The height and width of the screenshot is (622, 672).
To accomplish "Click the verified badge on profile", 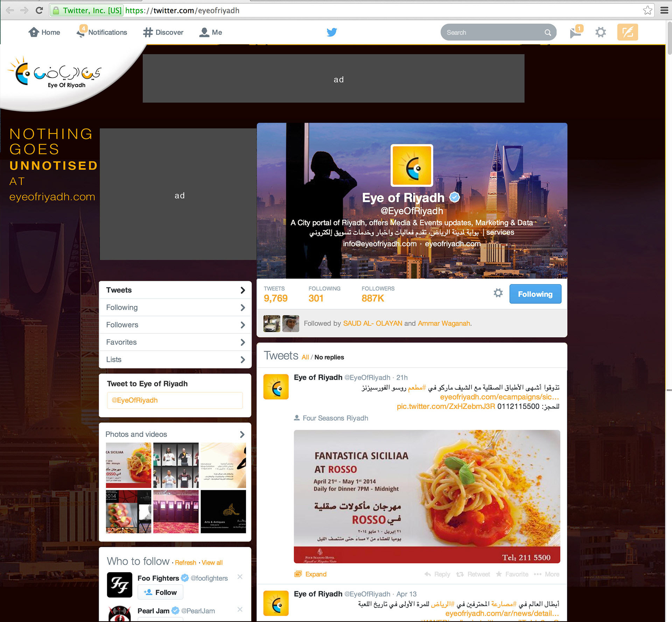I will (454, 198).
